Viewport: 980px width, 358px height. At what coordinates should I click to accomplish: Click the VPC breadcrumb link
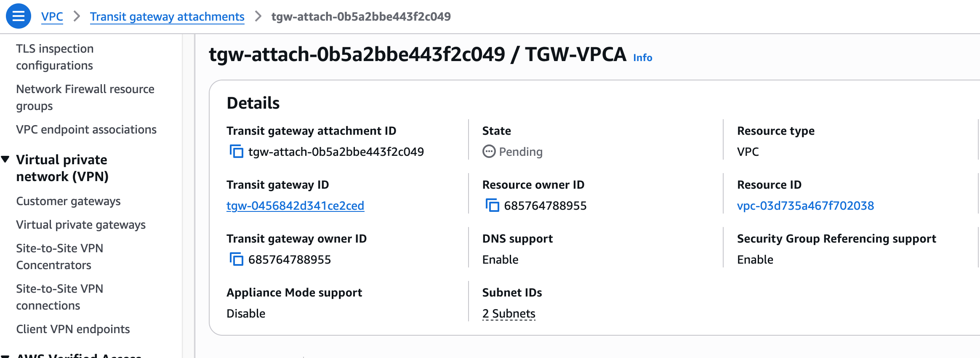[52, 16]
